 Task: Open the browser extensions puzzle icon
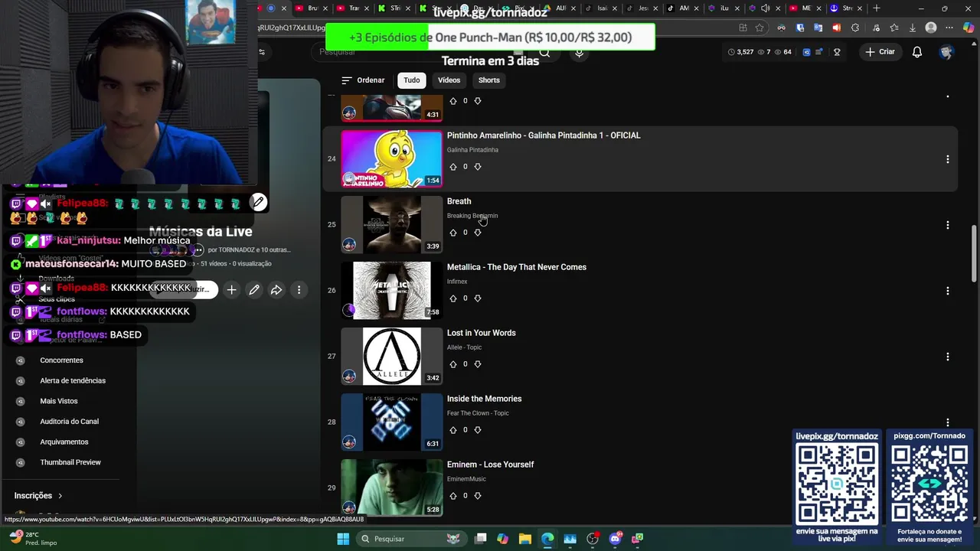click(856, 28)
